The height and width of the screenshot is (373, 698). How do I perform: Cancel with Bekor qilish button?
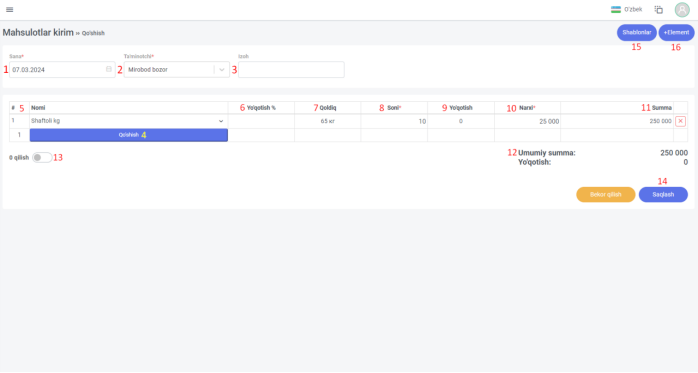point(605,195)
